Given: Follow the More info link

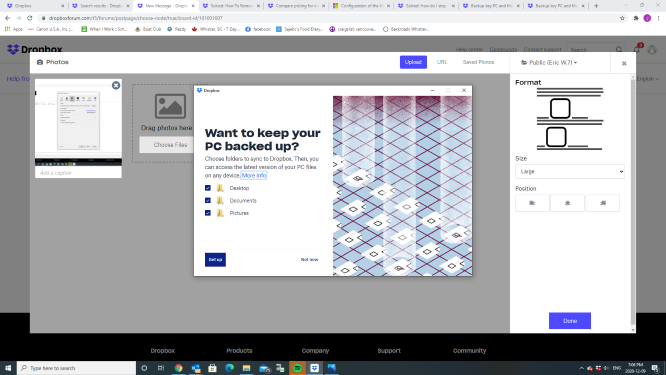Looking at the screenshot, I should (x=254, y=175).
